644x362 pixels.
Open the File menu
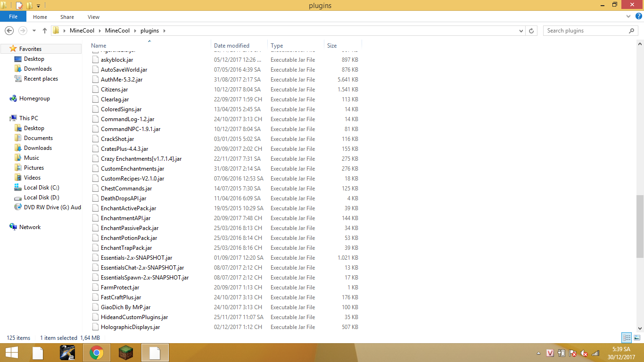click(x=13, y=16)
